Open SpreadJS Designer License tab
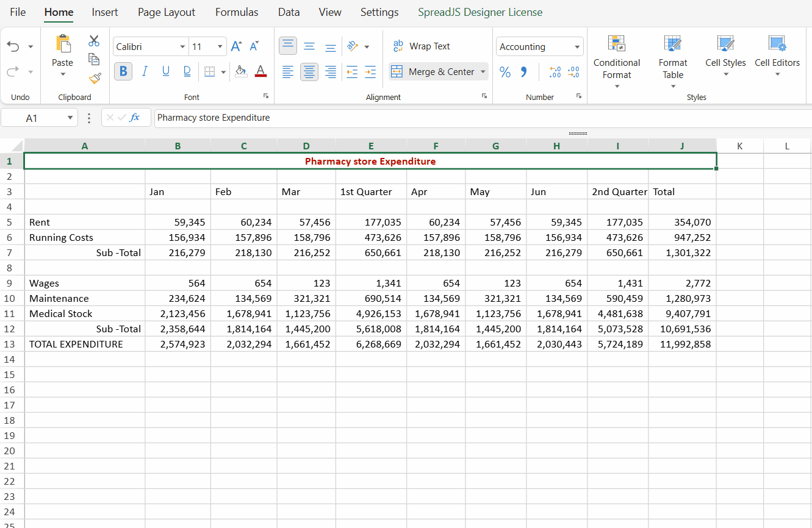812x528 pixels. click(480, 12)
